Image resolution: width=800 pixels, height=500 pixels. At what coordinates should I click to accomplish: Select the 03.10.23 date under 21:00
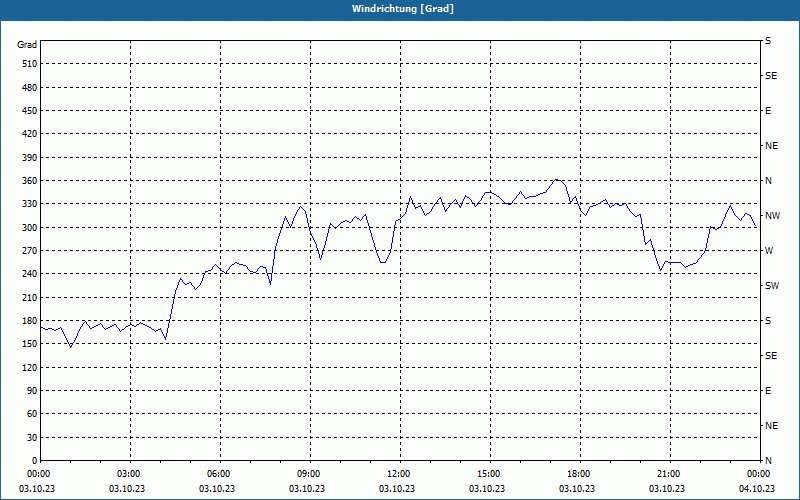pyautogui.click(x=667, y=489)
